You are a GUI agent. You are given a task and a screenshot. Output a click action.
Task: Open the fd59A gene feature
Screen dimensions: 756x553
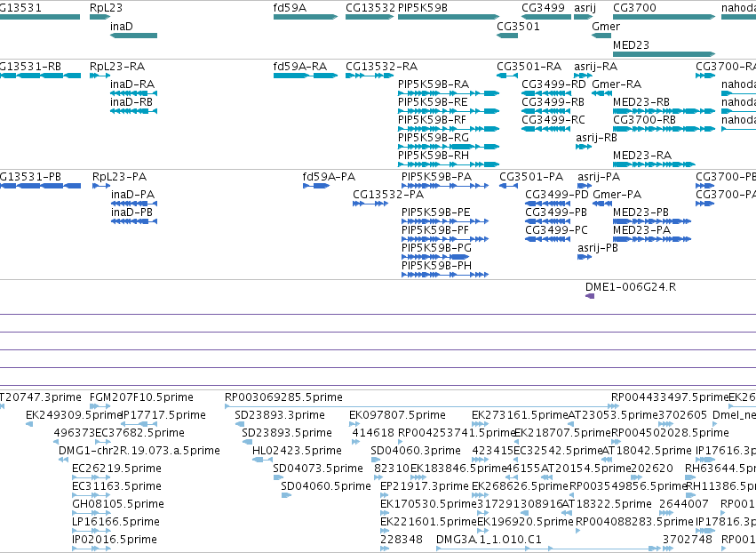click(306, 18)
